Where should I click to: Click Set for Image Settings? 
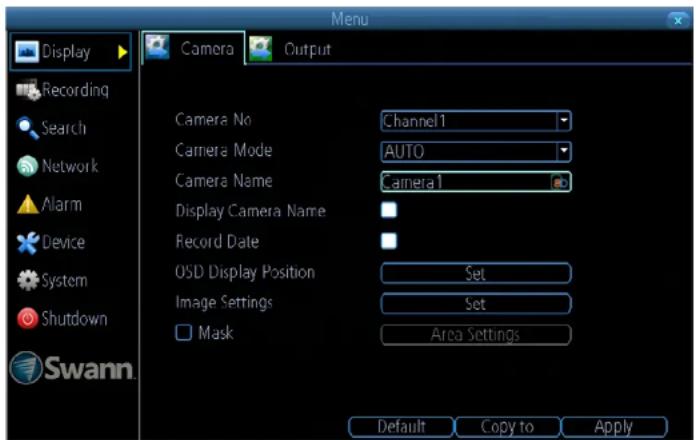(476, 304)
